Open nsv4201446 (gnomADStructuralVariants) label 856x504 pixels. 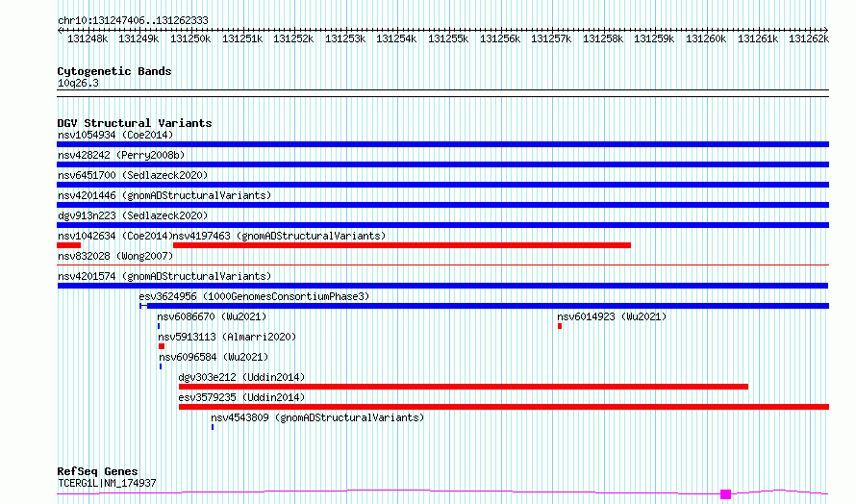point(164,195)
